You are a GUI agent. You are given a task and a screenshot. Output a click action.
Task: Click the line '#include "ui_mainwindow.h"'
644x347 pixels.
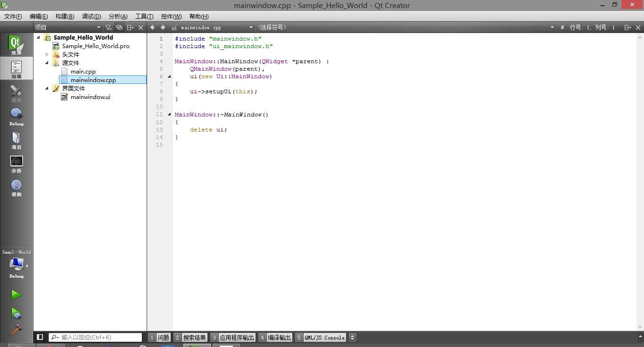tap(223, 46)
